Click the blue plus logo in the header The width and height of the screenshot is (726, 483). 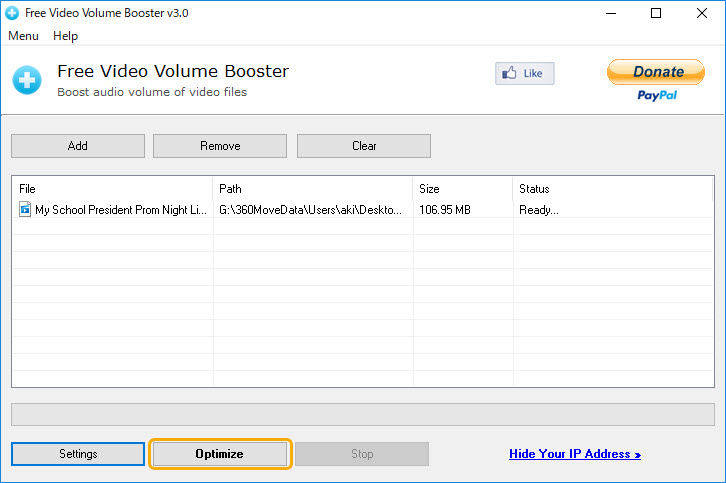point(27,80)
